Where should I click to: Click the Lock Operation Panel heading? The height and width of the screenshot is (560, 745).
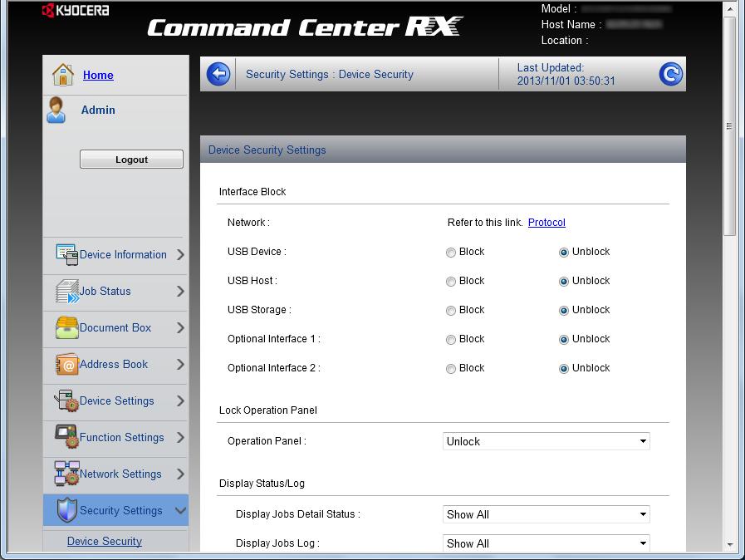tap(268, 410)
